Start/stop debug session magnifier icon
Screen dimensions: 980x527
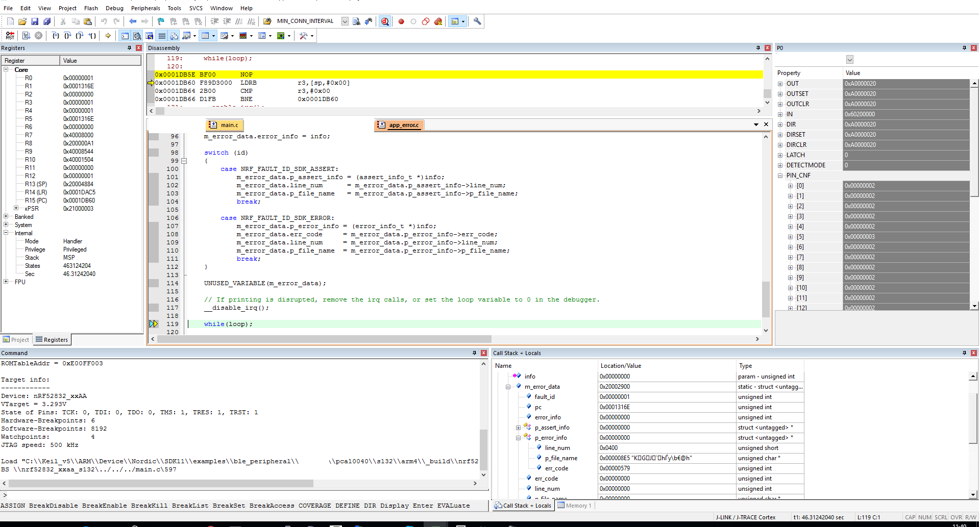(x=385, y=21)
